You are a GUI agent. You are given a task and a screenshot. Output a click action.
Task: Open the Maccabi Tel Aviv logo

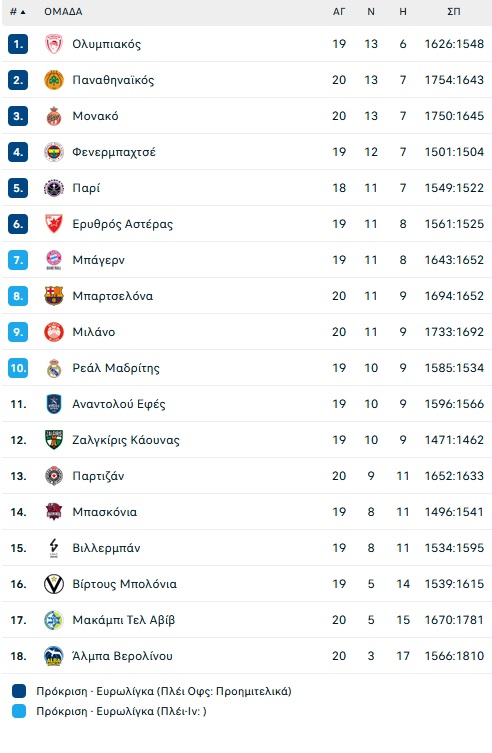point(54,620)
